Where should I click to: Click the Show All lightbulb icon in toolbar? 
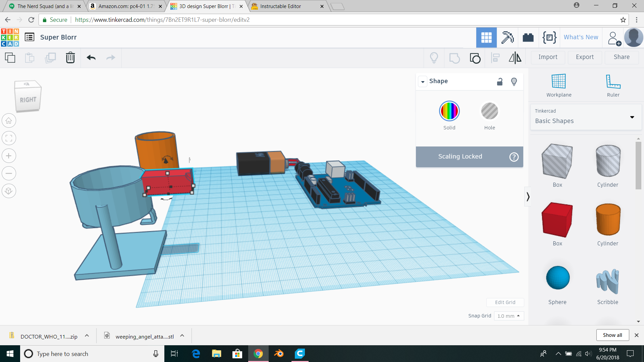(434, 58)
